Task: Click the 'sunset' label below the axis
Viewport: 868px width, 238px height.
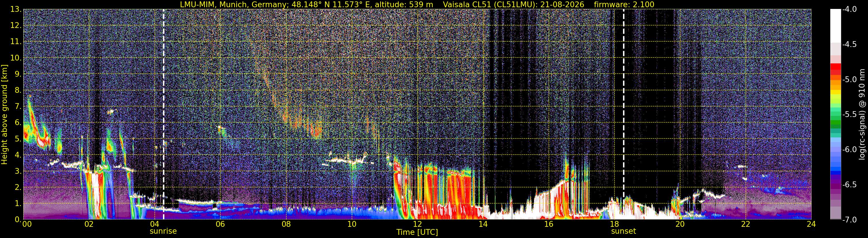Action: (624, 231)
